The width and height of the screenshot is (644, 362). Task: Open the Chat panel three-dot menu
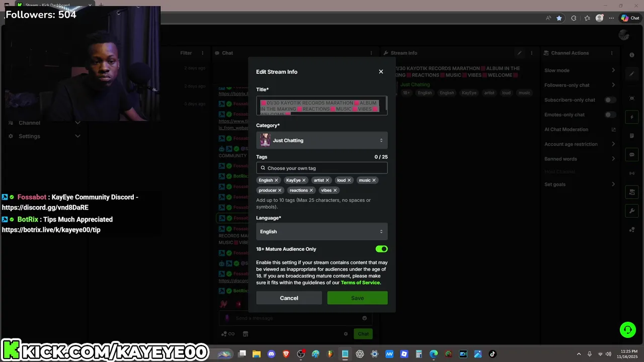tap(372, 53)
